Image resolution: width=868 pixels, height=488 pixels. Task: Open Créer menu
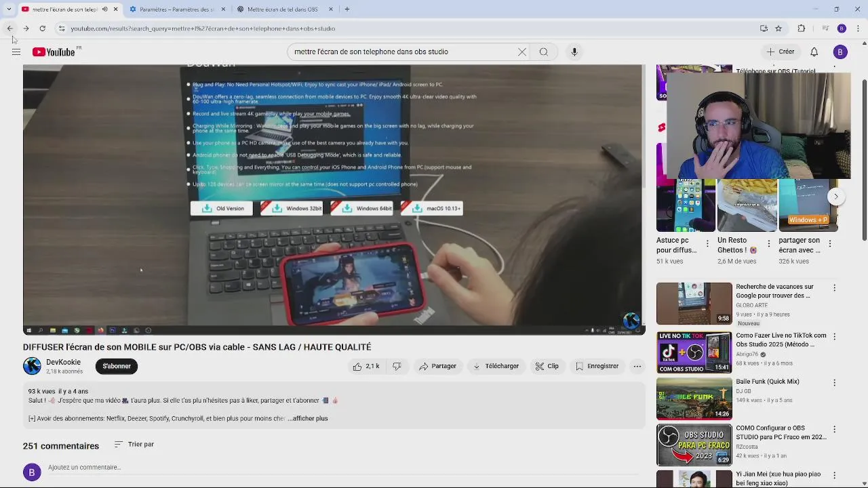[x=781, y=52]
